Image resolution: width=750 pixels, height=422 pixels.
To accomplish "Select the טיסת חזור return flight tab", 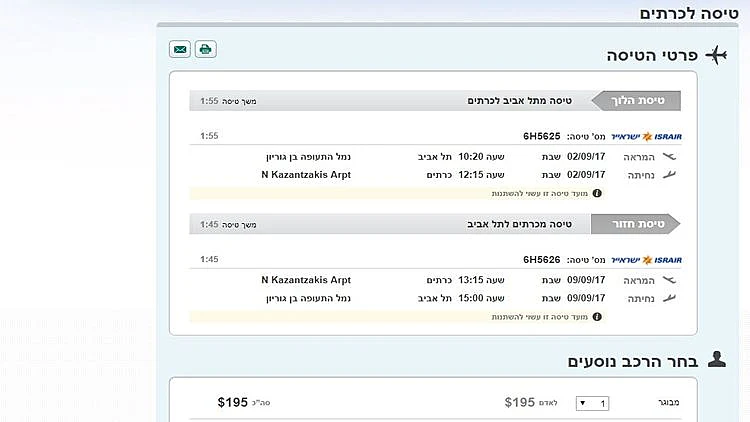I will (x=637, y=224).
